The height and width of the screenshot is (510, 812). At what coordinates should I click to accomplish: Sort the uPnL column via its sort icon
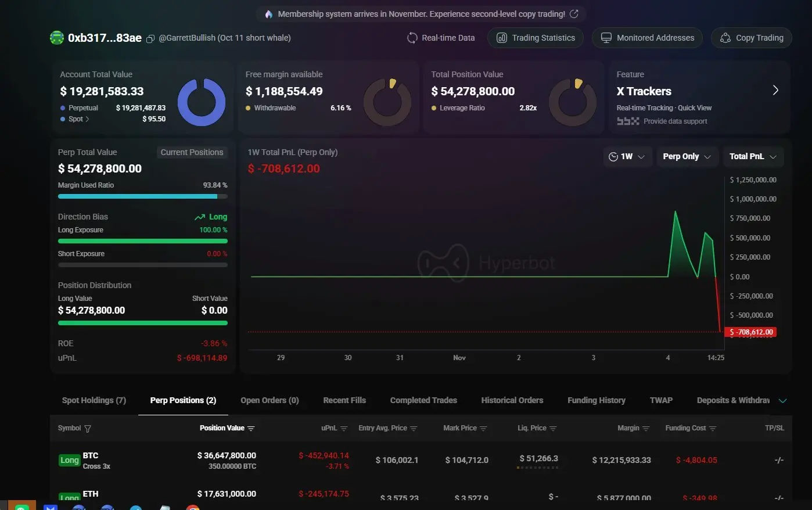click(x=344, y=429)
